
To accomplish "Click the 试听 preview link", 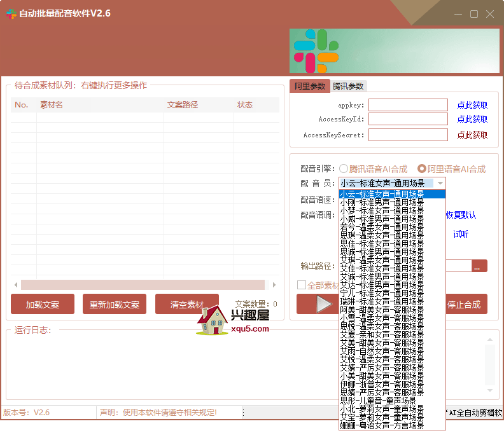I will (x=461, y=234).
